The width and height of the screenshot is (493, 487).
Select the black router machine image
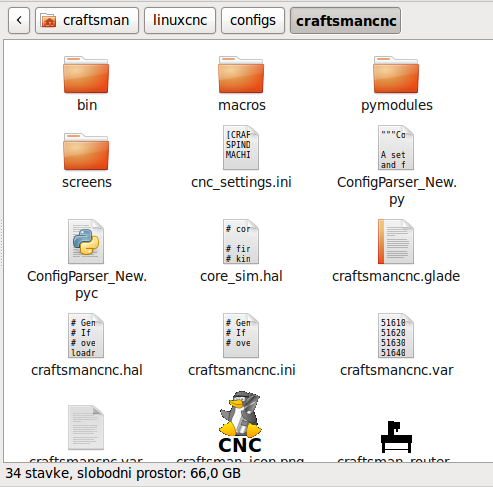pos(396,437)
